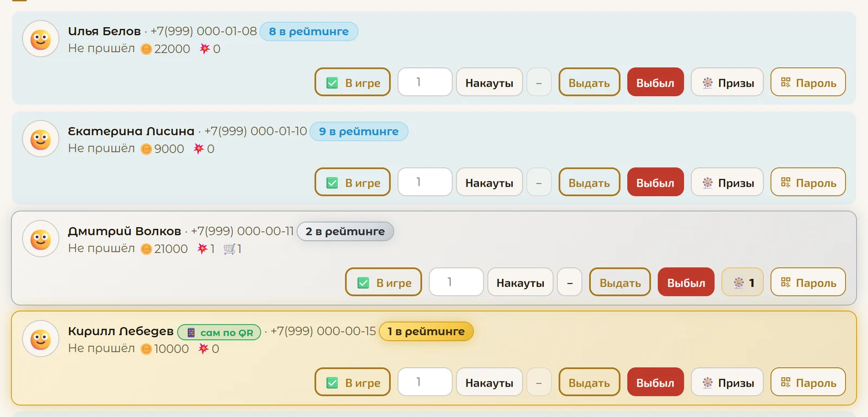Image resolution: width=868 pixels, height=417 pixels.
Task: Show Пароль QR for Кирилл Лебедев
Action: click(x=808, y=382)
